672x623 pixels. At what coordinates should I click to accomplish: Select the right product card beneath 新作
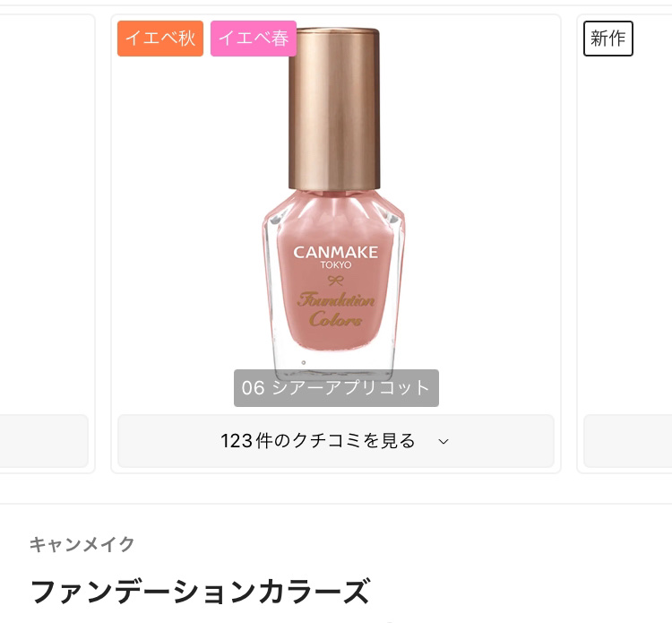[x=625, y=244]
